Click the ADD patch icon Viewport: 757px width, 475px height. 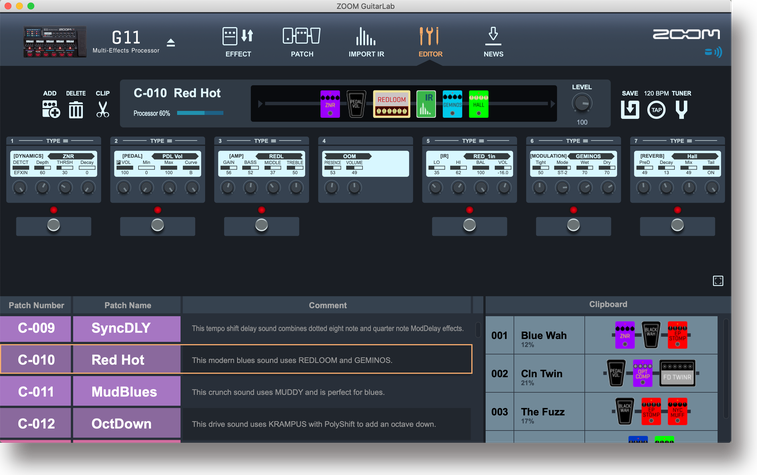pyautogui.click(x=50, y=109)
